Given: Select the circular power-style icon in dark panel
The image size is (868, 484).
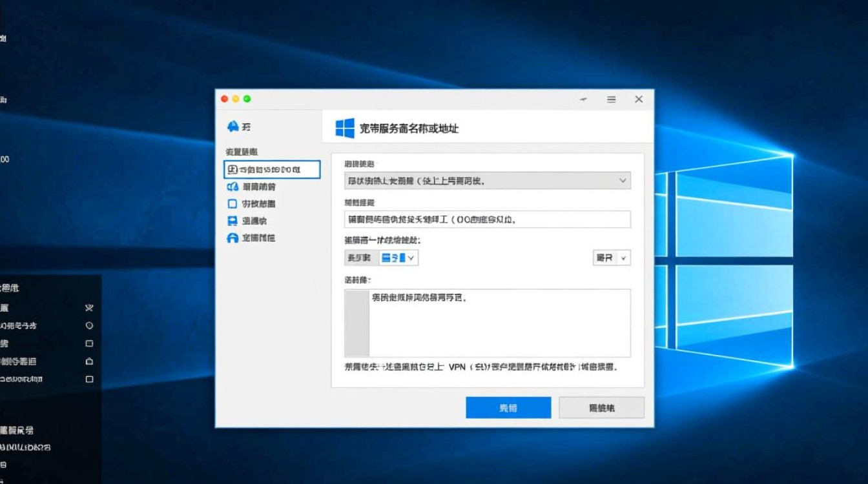Looking at the screenshot, I should (x=89, y=325).
